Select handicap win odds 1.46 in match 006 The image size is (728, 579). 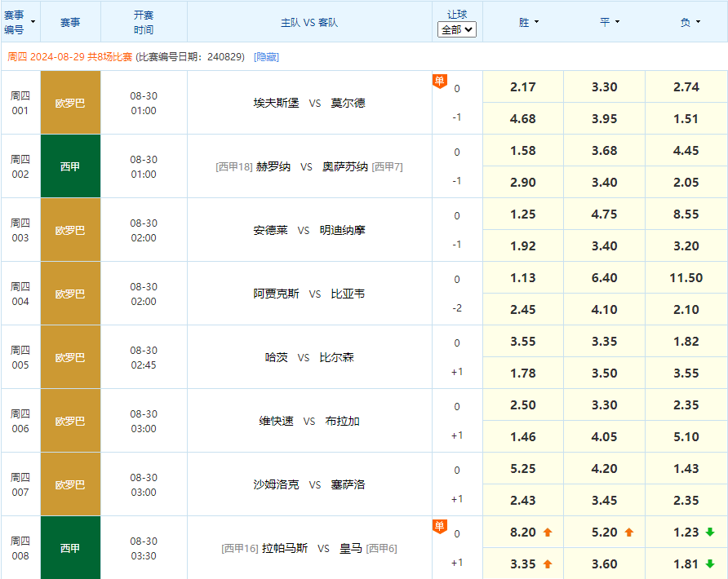tap(523, 436)
